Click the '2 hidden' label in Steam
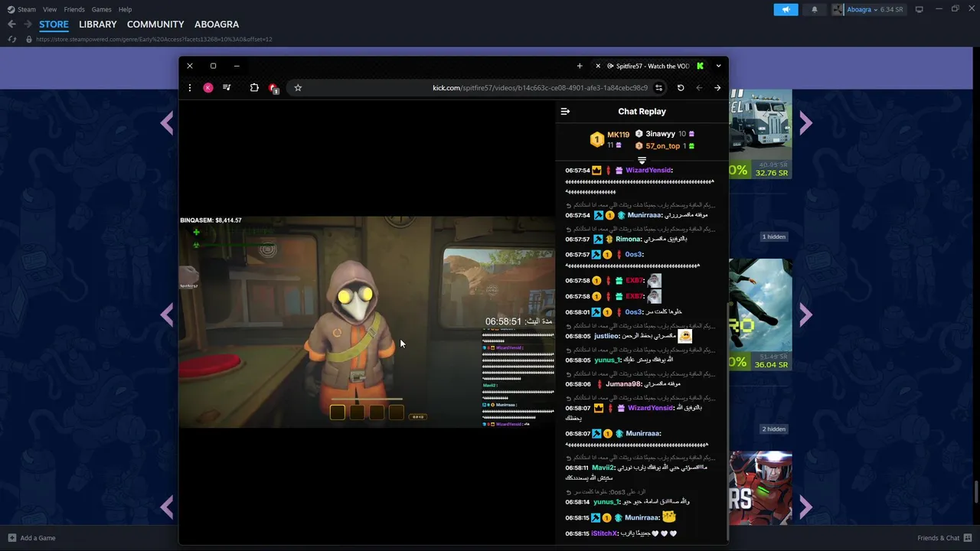 point(774,429)
